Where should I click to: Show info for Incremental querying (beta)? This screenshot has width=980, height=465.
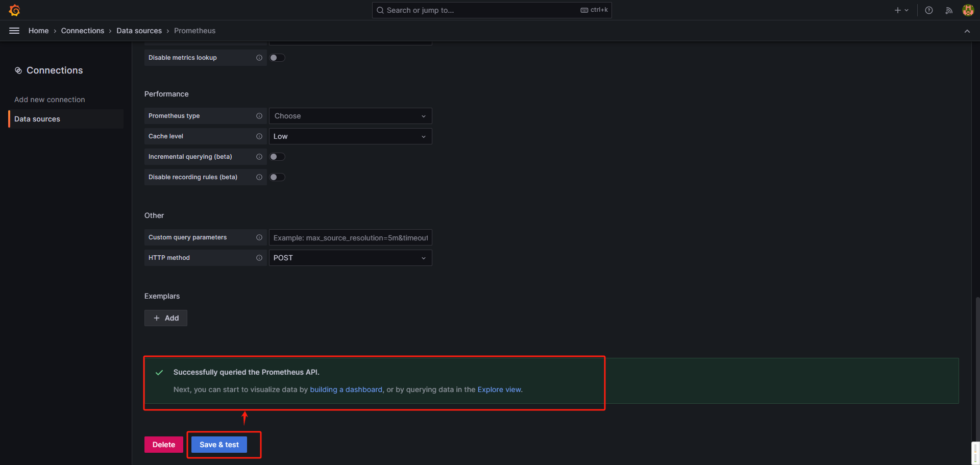tap(259, 157)
